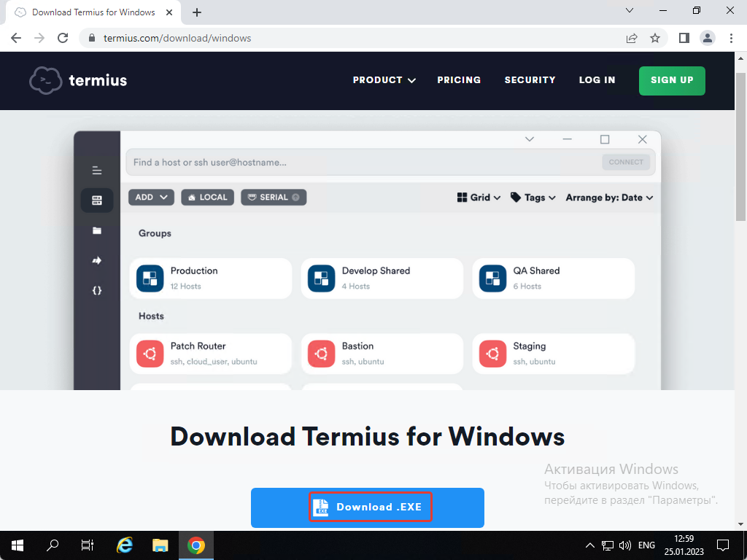Open Chrome's tab search chevron
Image resolution: width=747 pixels, height=560 pixels.
click(630, 11)
